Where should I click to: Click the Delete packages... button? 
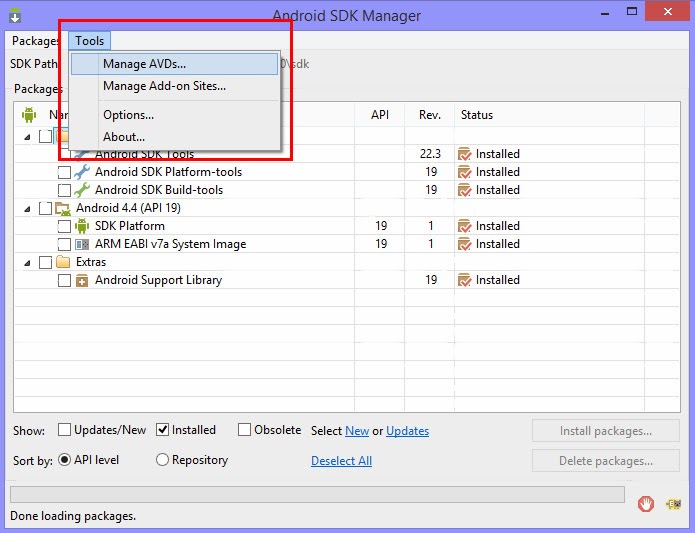coord(605,461)
